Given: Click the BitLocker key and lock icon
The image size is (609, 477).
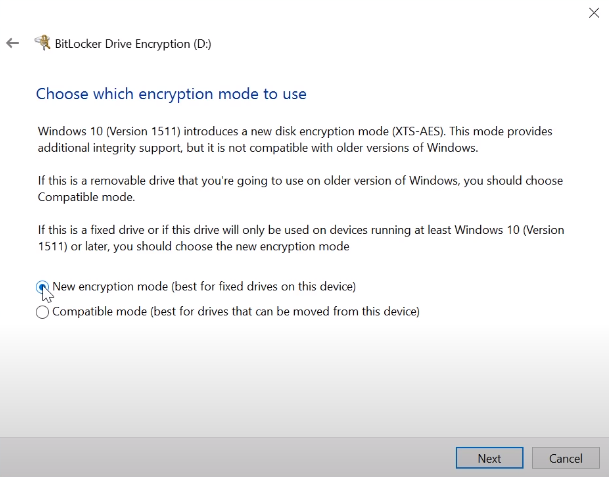Looking at the screenshot, I should (x=42, y=43).
